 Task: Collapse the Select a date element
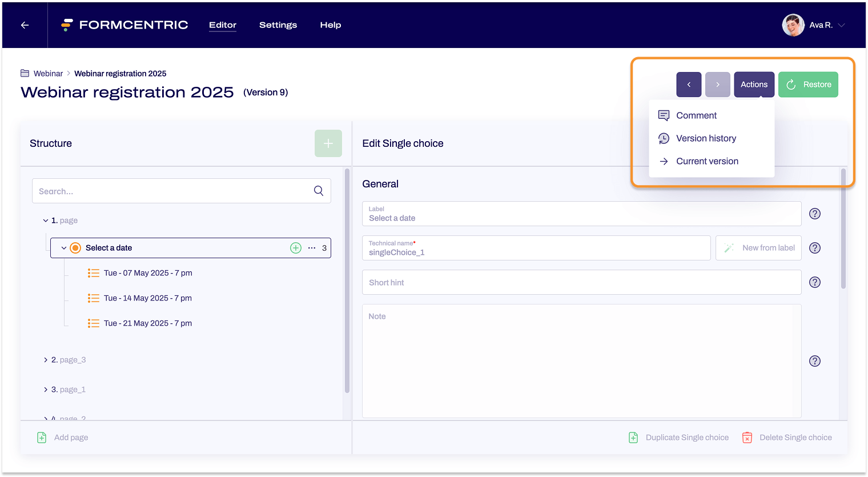point(64,247)
